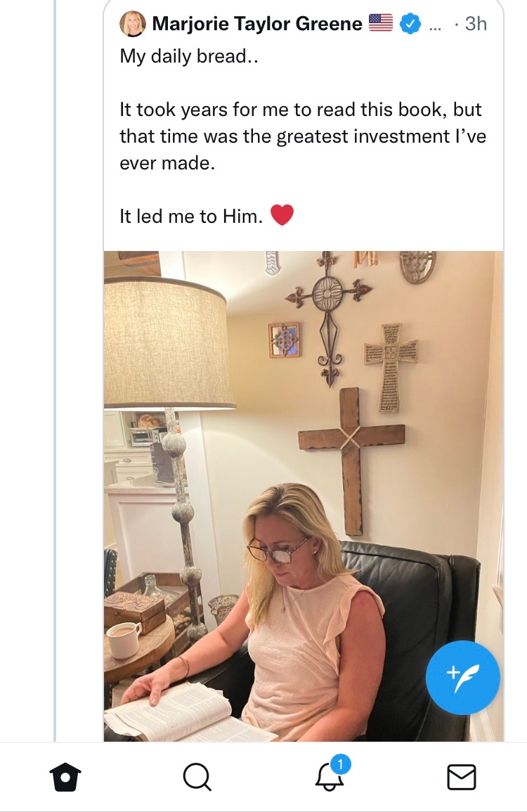Click the 3h tweet timestamp

pos(476,25)
